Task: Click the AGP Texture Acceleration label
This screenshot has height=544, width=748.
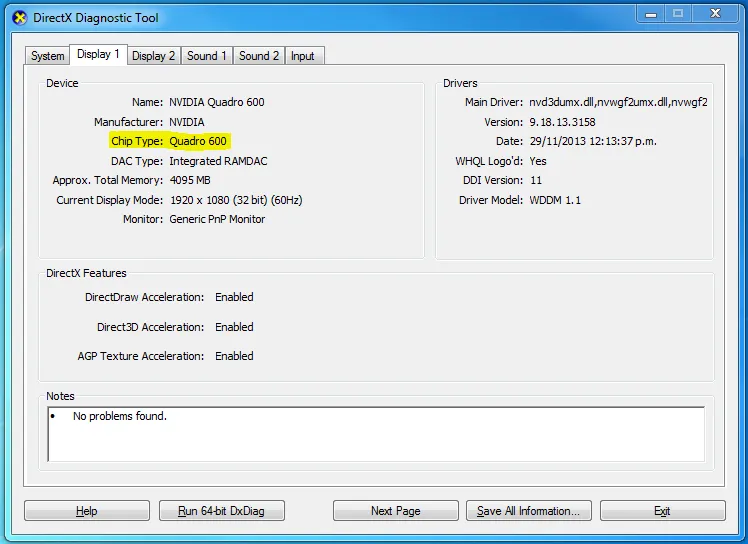Action: [x=141, y=356]
